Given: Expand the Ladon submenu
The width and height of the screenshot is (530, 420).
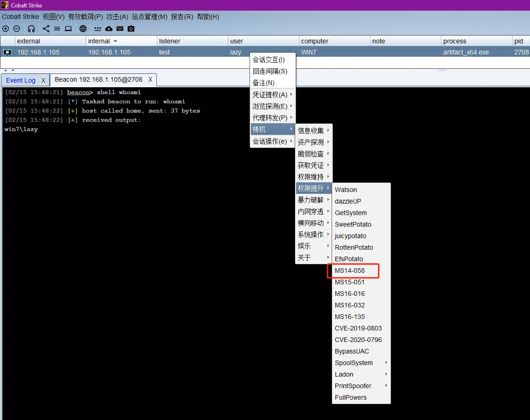Looking at the screenshot, I should tap(361, 374).
